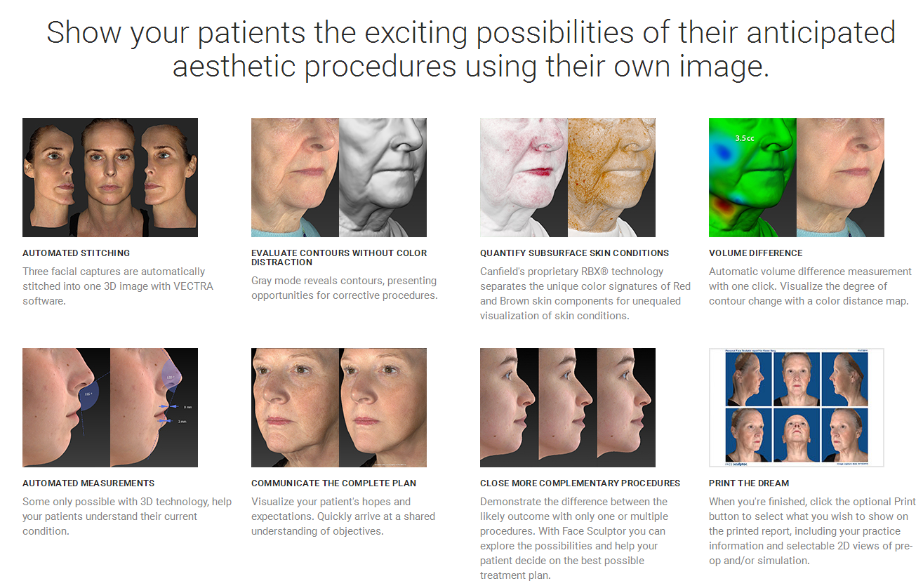Click the PRINT THE DREAM heading

tap(749, 483)
